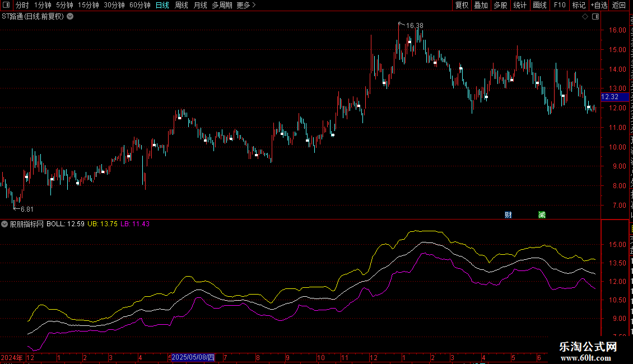
Task: Select the 15分钟 period
Action: 89,5
